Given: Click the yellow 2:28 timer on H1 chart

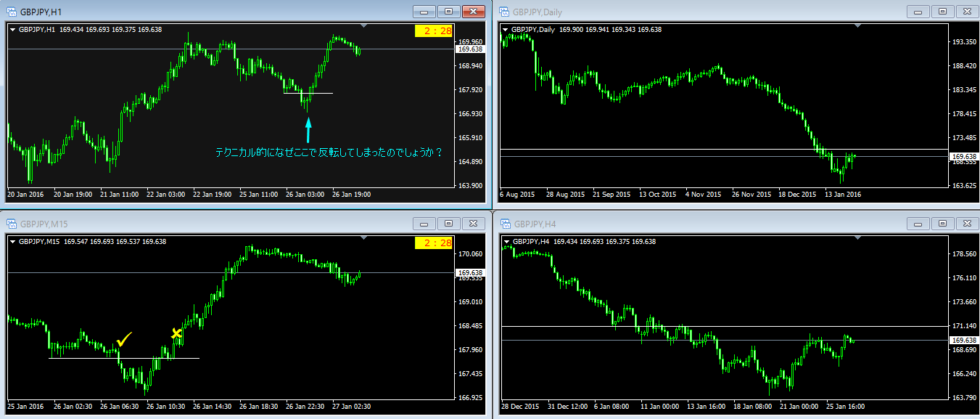Looking at the screenshot, I should point(434,30).
